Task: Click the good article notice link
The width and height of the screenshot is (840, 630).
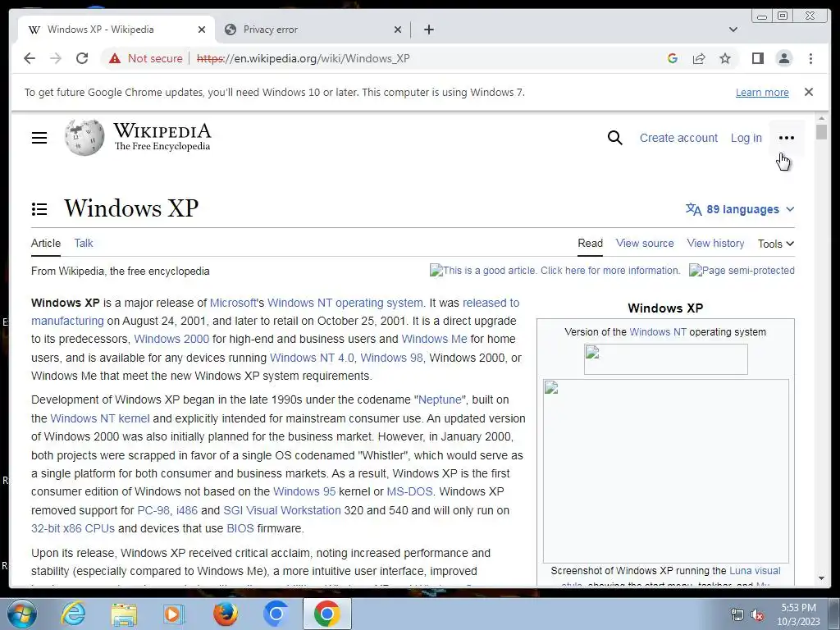Action: (x=555, y=271)
